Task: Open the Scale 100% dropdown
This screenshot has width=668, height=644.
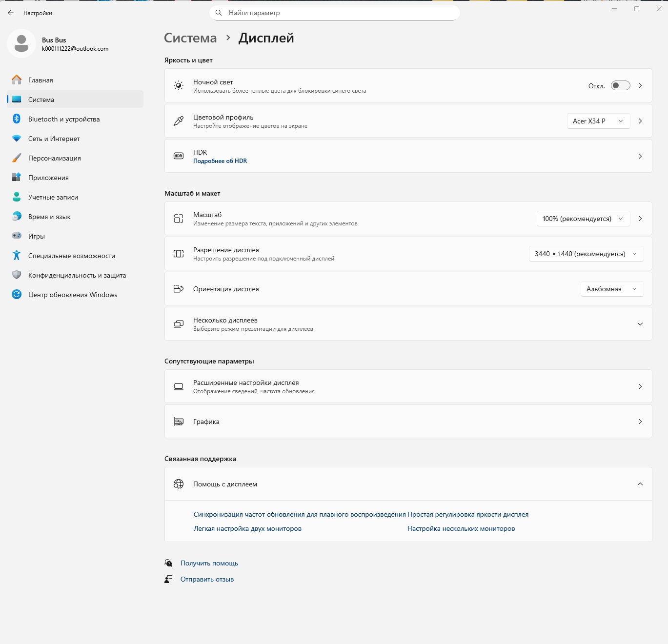Action: [583, 219]
